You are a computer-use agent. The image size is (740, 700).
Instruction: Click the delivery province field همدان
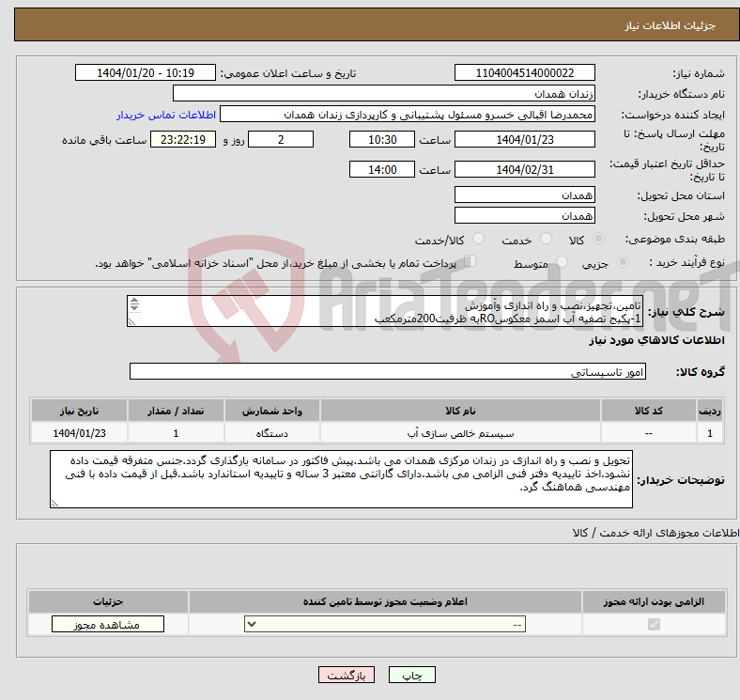coord(524,194)
